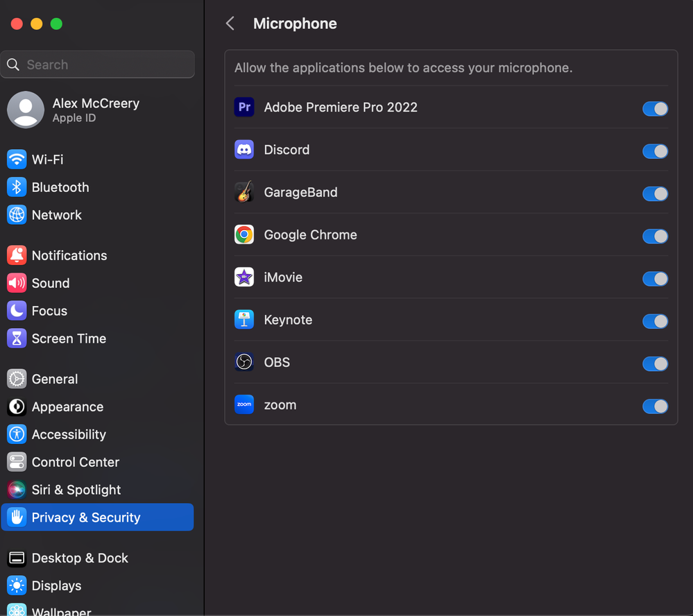
Task: Click the iMovie star icon
Action: [244, 277]
